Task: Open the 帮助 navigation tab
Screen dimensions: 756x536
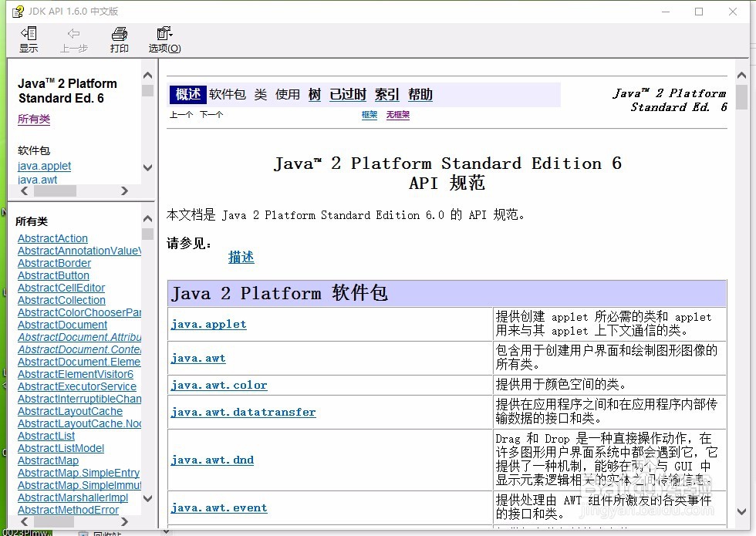Action: click(420, 94)
